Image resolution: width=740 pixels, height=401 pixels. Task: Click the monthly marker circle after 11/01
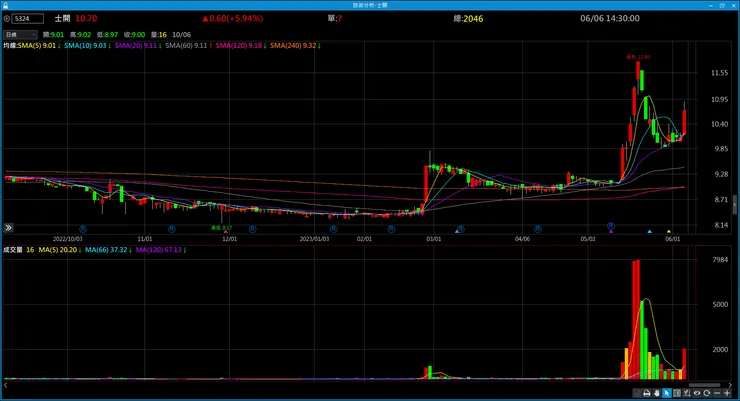pos(172,229)
